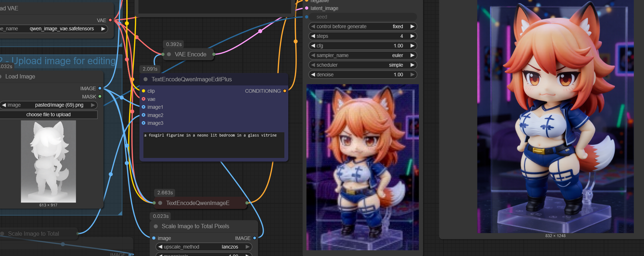Click the low-resolution foxgirl preview image
This screenshot has height=256, width=644.
coord(362,167)
